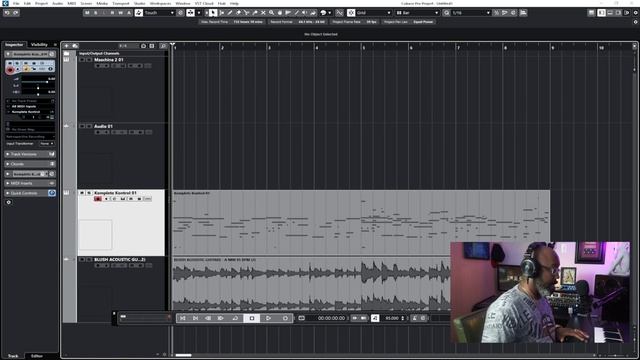The width and height of the screenshot is (640, 360).
Task: Open the 1/16 quantize preset dropdown
Action: click(x=471, y=13)
